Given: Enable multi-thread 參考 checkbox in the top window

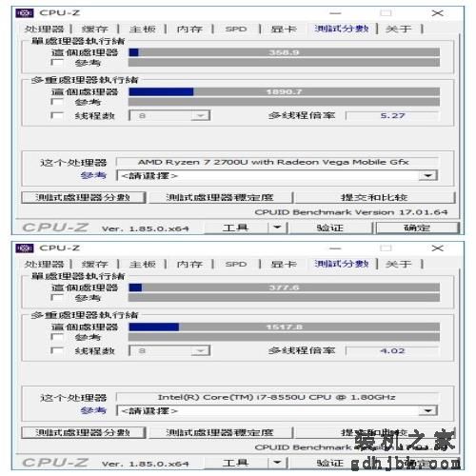Looking at the screenshot, I should pos(57,102).
